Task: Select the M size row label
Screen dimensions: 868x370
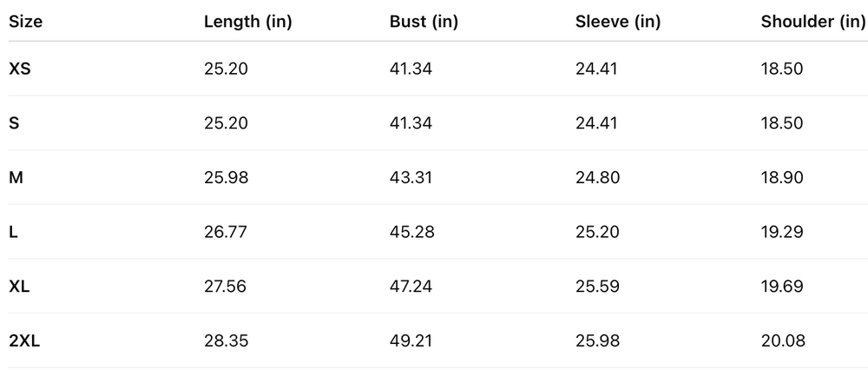Action: (16, 178)
